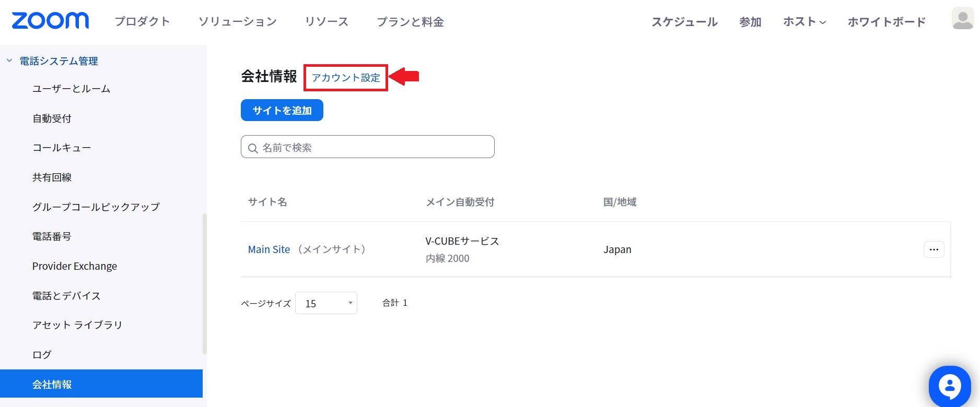
Task: Open the Main Site link
Action: [x=269, y=249]
